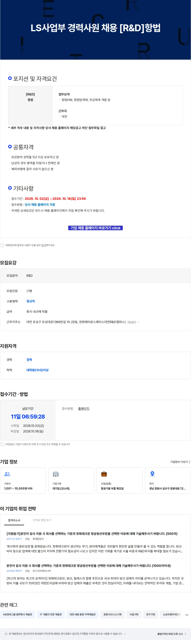Click the 접수기간 red date range text
Viewport: 191px width, 644px height.
point(55,198)
